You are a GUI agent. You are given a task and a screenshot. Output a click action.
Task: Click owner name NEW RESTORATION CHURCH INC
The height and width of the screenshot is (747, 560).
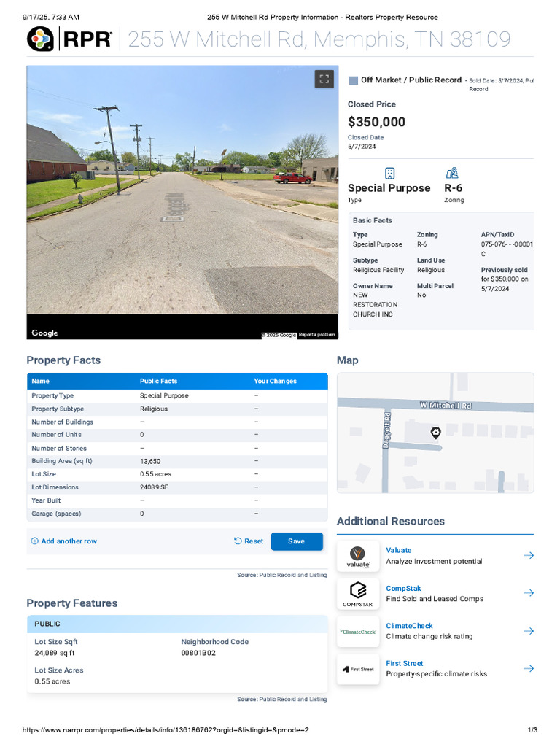point(376,305)
